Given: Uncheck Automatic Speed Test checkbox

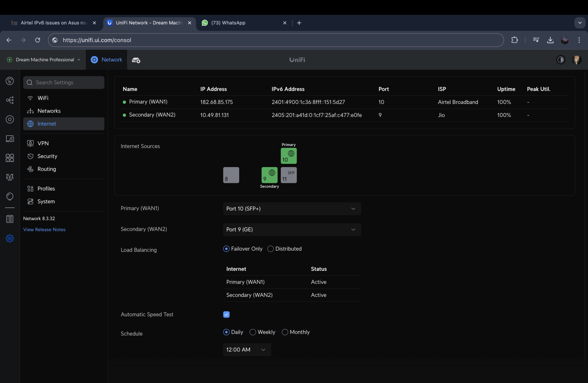Looking at the screenshot, I should pyautogui.click(x=226, y=315).
